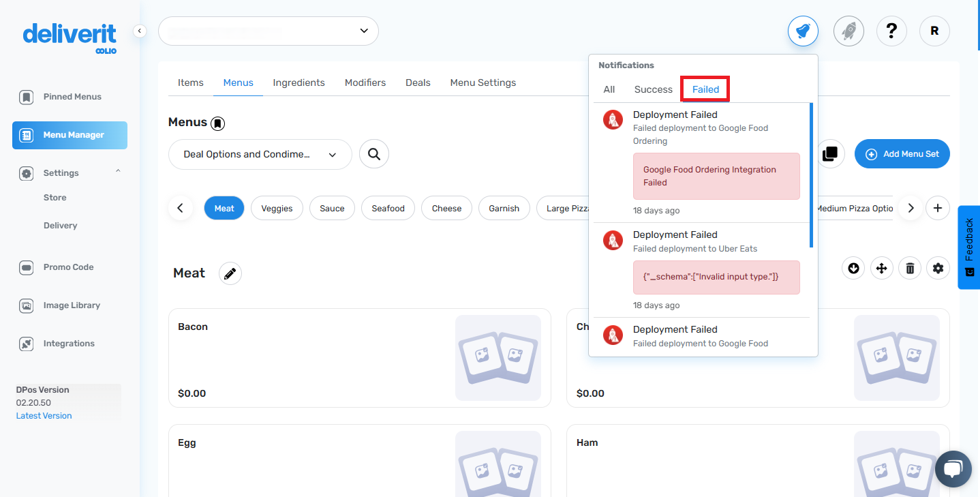The width and height of the screenshot is (980, 497).
Task: Switch to the Modifiers tab
Action: [x=365, y=82]
